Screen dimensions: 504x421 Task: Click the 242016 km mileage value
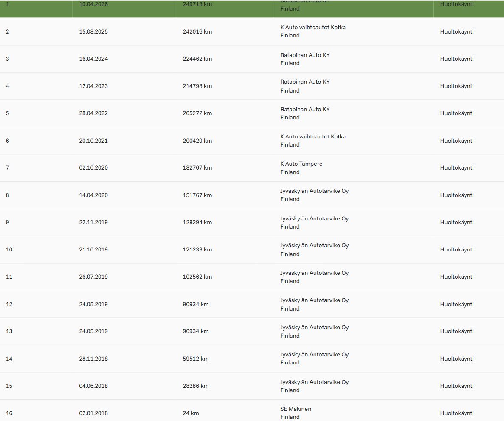pos(197,31)
